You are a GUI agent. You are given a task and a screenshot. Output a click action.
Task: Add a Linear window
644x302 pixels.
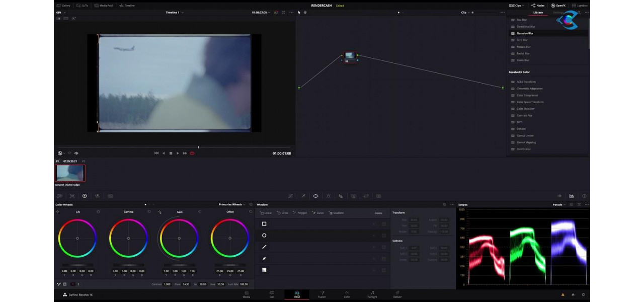point(265,213)
